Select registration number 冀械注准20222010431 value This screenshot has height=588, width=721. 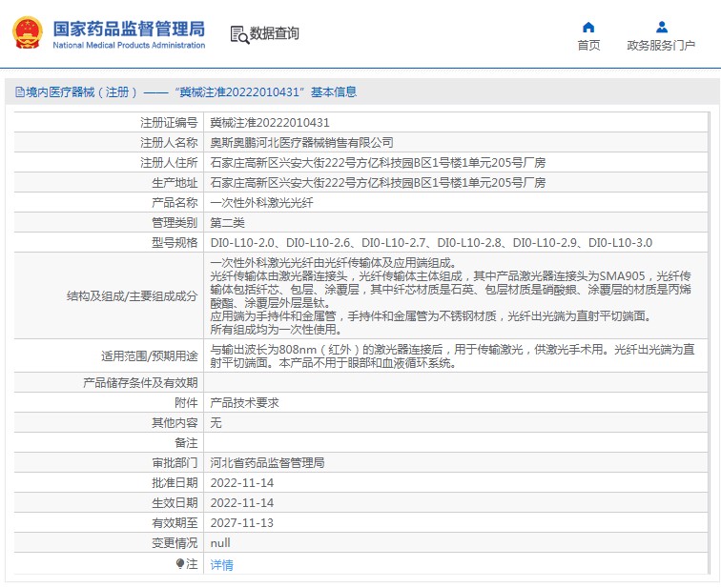pos(270,123)
